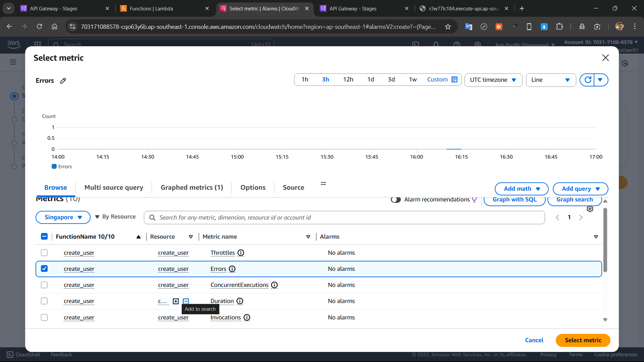
Task: Switch to the Options tab
Action: click(x=253, y=188)
